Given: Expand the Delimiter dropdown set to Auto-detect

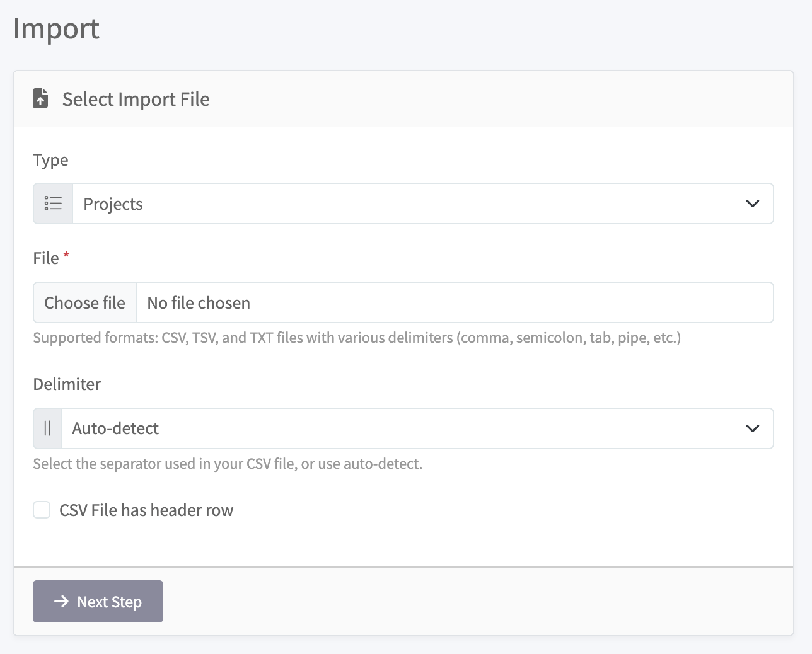Looking at the screenshot, I should 417,428.
